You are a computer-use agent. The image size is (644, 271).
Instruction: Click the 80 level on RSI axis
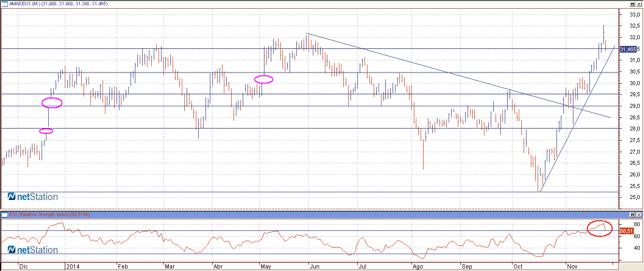point(637,224)
